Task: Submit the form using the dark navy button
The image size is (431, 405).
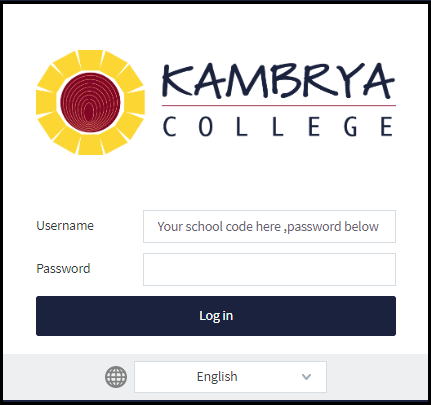Action: pos(216,316)
